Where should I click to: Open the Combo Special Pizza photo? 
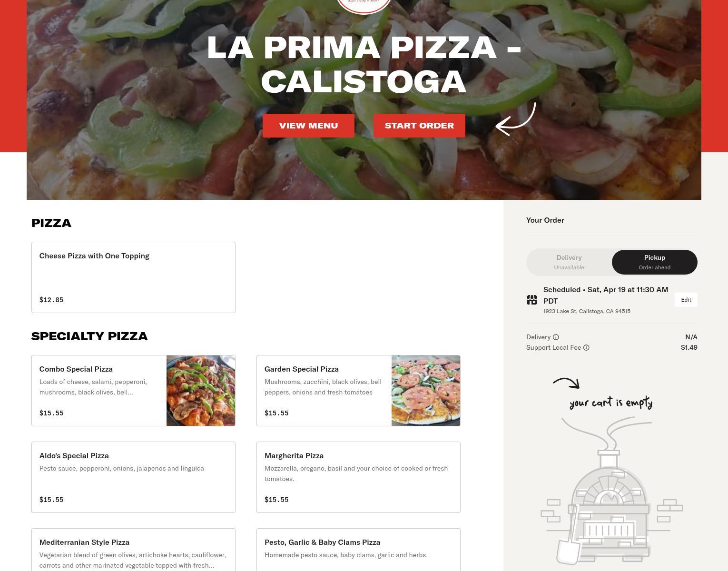(x=201, y=391)
